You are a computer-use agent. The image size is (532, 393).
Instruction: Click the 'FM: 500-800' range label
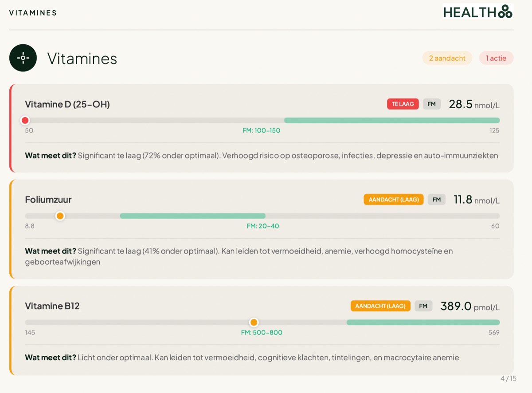pos(262,333)
